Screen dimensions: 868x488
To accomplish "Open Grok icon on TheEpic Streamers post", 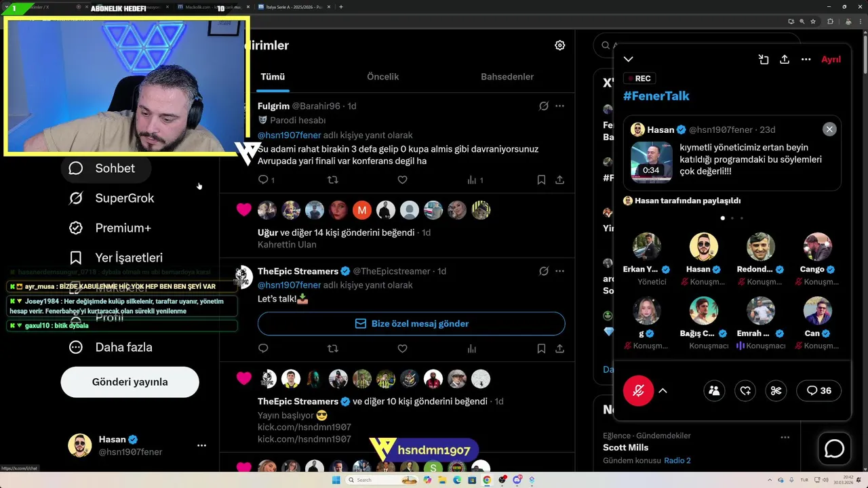I will point(543,271).
